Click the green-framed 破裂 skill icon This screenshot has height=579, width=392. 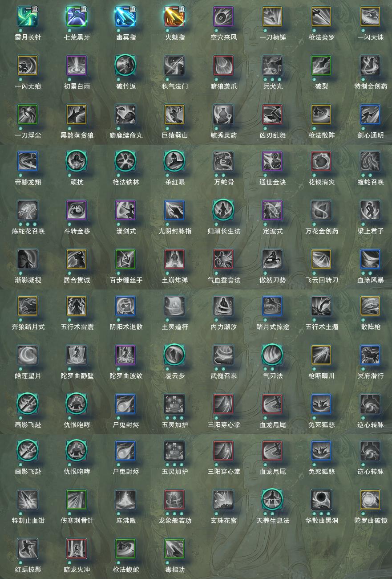coord(321,65)
